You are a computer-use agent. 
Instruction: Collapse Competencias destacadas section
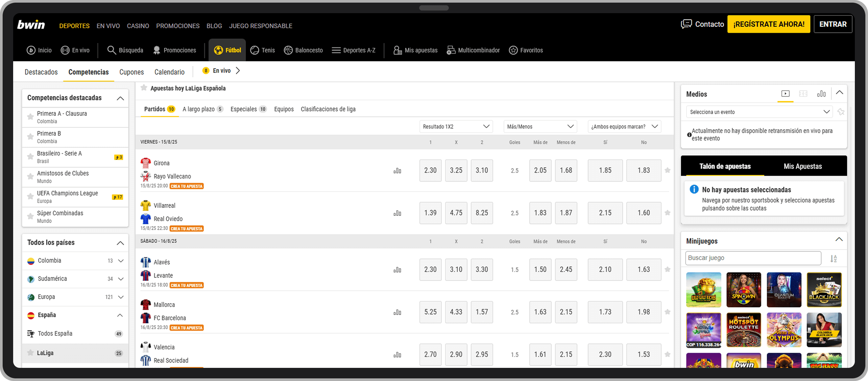120,98
